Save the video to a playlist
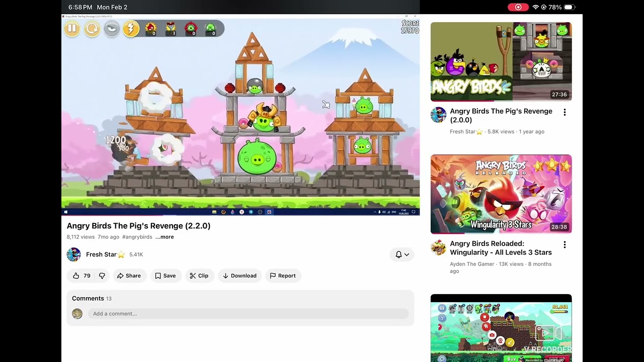This screenshot has height=362, width=644. [x=166, y=276]
